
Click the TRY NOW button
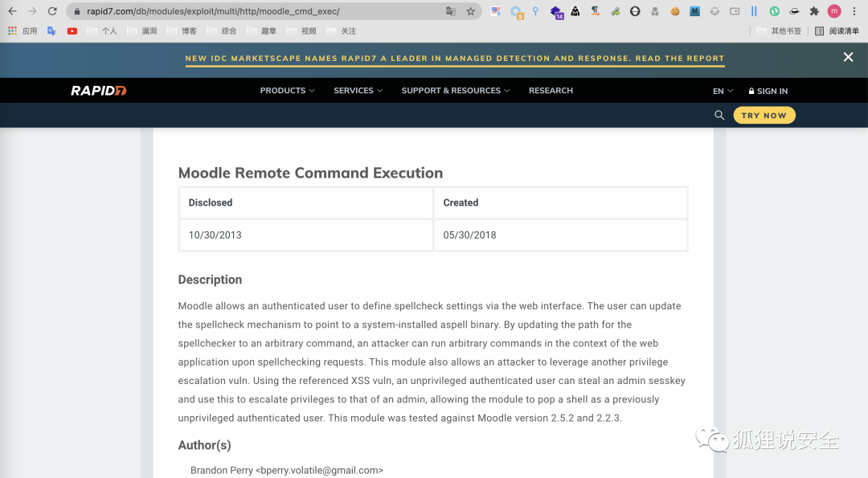pos(764,115)
